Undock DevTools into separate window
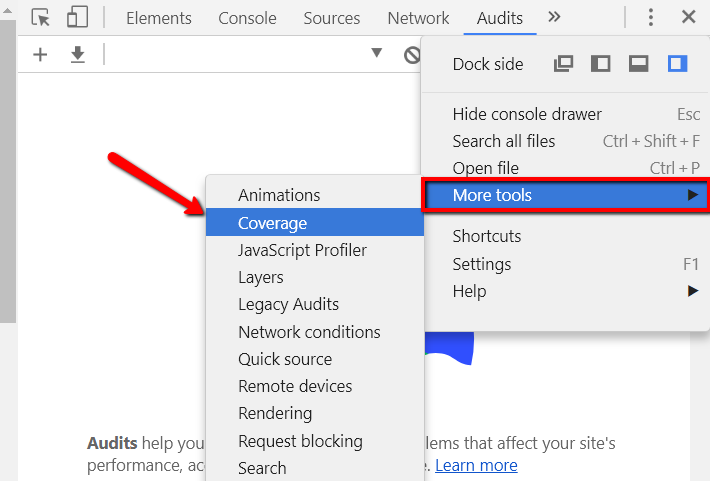 (x=564, y=64)
